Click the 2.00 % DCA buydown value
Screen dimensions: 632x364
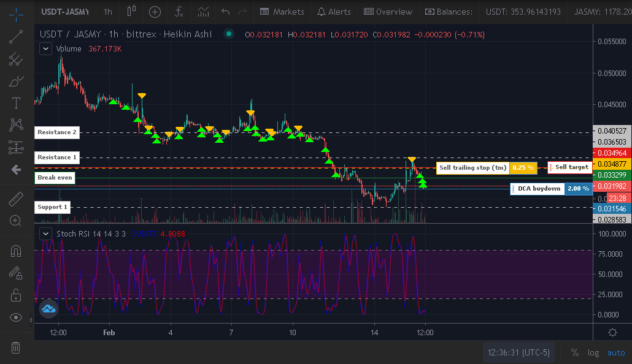[x=578, y=189]
